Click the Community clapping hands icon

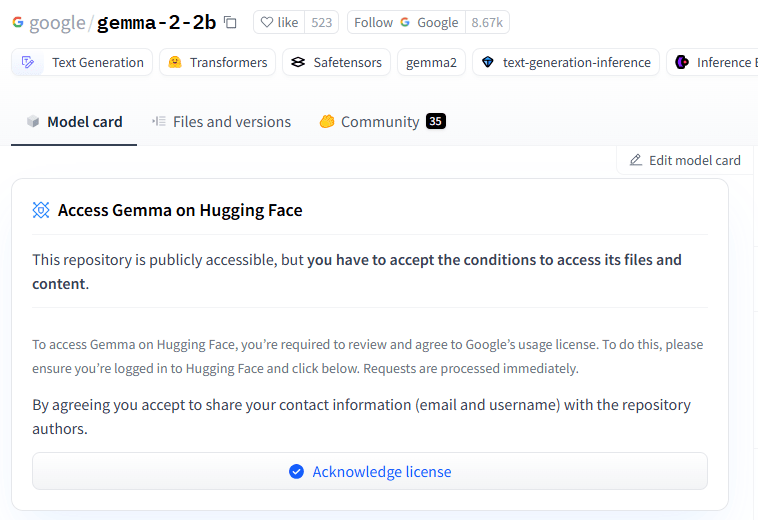point(327,121)
